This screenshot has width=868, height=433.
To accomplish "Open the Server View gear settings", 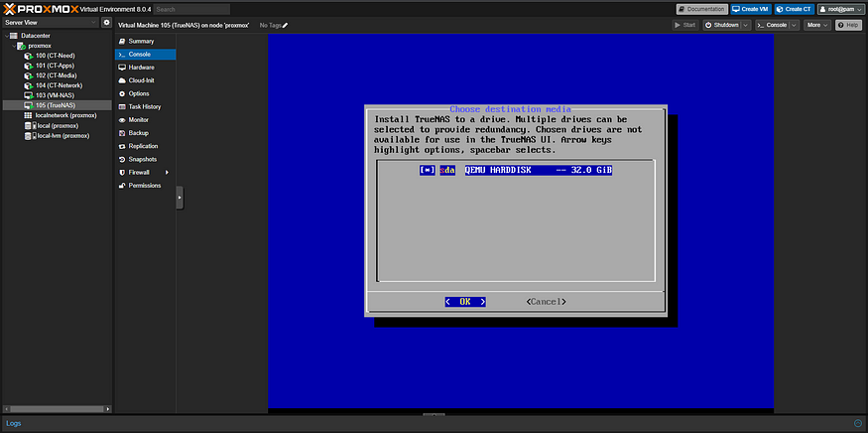I will point(107,22).
